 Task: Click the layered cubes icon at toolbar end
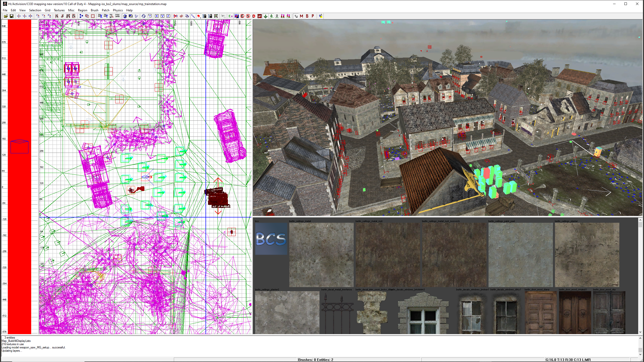click(x=321, y=16)
